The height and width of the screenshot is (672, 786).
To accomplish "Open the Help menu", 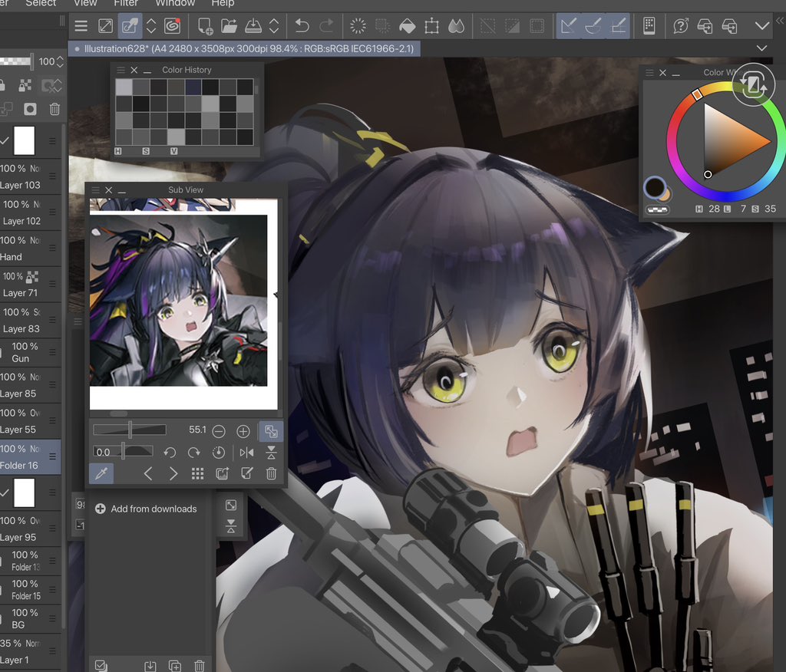I will 223,3.
